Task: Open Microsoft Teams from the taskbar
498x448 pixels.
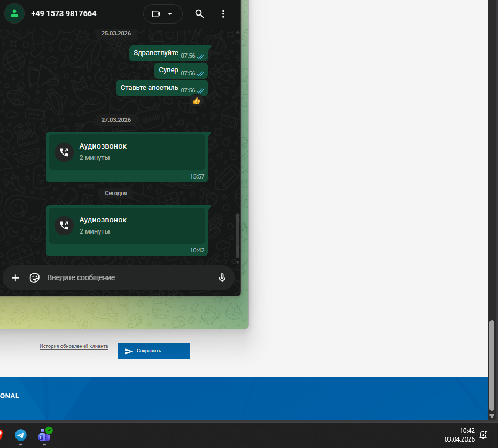Action: [x=44, y=435]
